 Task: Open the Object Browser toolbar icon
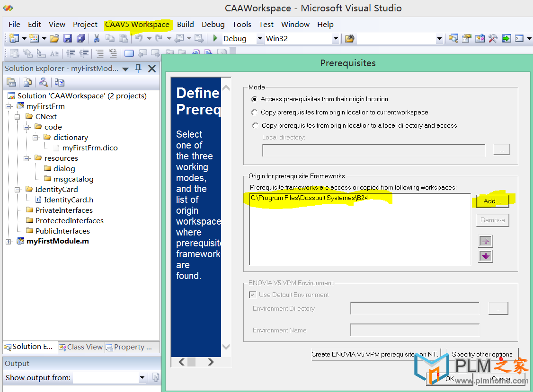(x=480, y=38)
